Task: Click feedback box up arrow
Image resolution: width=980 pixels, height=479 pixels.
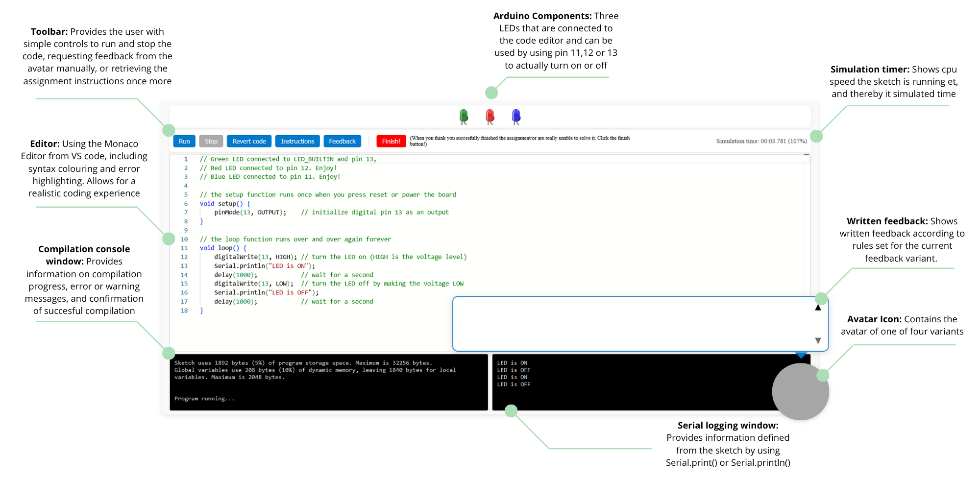Action: (818, 308)
